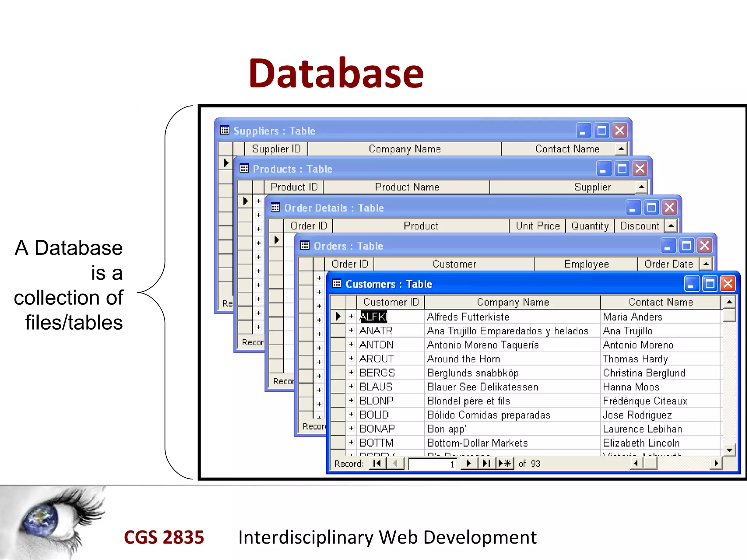Expand the BLONP customer row
Viewport: 747px width, 560px height.
pos(351,400)
